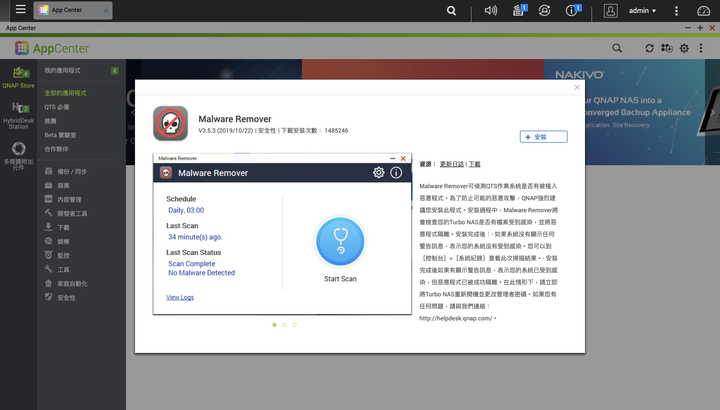This screenshot has width=720, height=410.
Task: Click the 我的應用程式 count badge 4
Action: click(x=114, y=71)
